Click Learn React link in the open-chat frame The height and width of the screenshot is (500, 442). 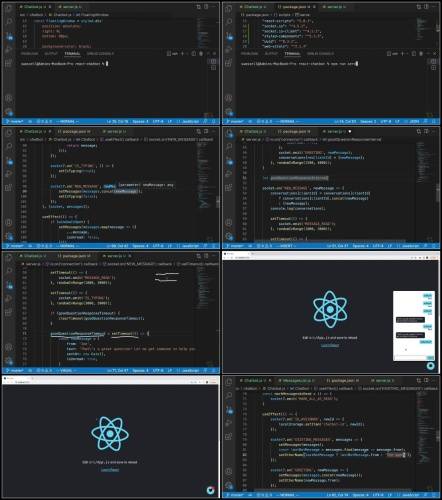[x=330, y=346]
